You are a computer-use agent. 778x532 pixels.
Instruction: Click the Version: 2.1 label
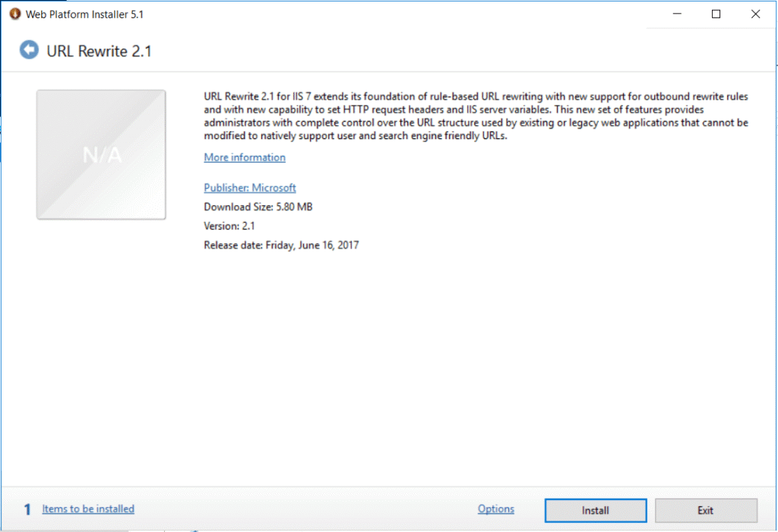point(229,226)
